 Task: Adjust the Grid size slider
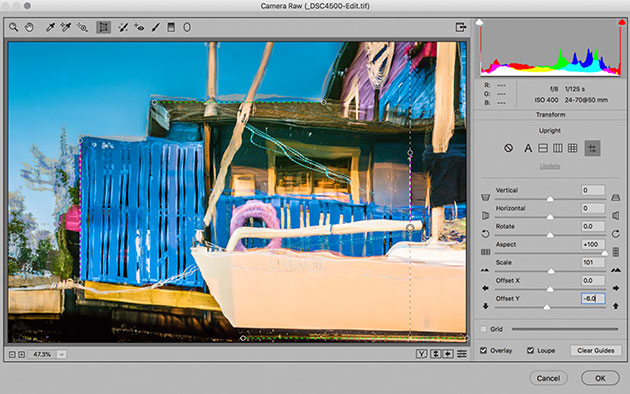(x=565, y=329)
